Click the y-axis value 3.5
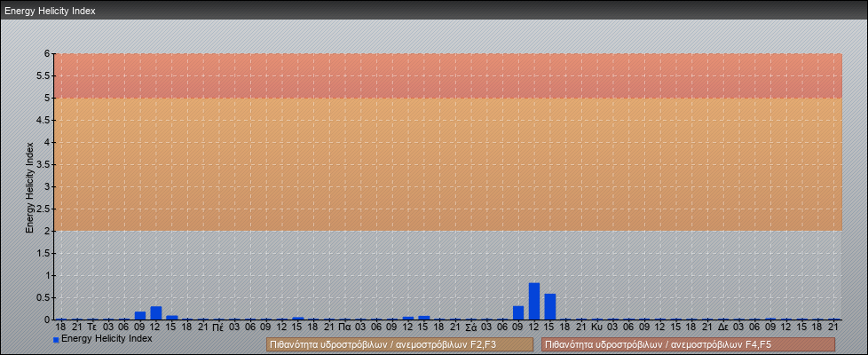 (x=44, y=164)
